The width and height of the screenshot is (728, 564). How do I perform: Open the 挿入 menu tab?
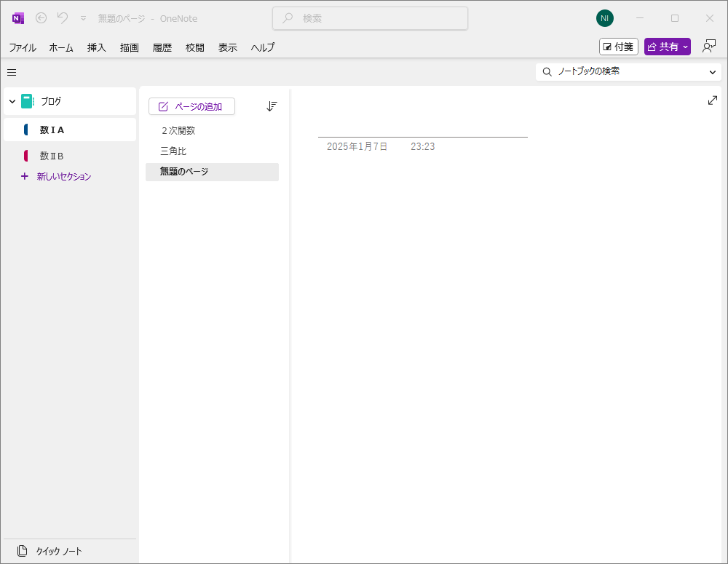(96, 47)
